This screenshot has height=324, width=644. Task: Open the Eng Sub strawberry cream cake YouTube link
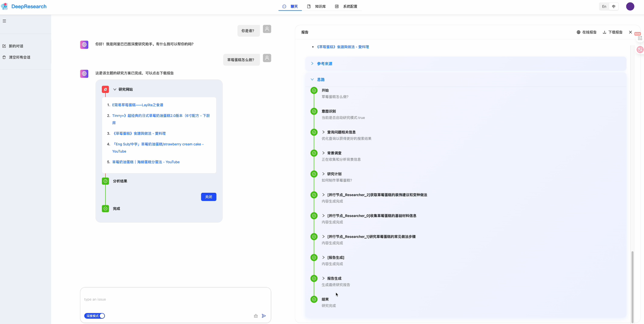[158, 148]
